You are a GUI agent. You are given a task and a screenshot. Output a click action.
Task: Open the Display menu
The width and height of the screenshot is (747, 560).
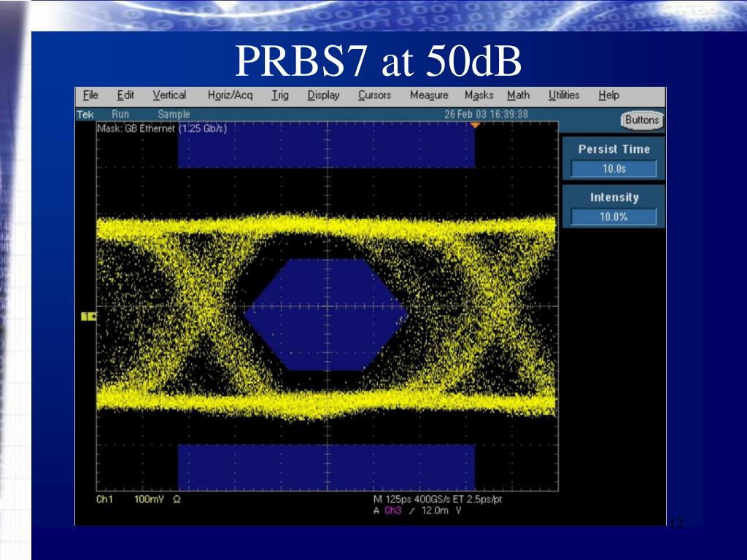[x=323, y=95]
